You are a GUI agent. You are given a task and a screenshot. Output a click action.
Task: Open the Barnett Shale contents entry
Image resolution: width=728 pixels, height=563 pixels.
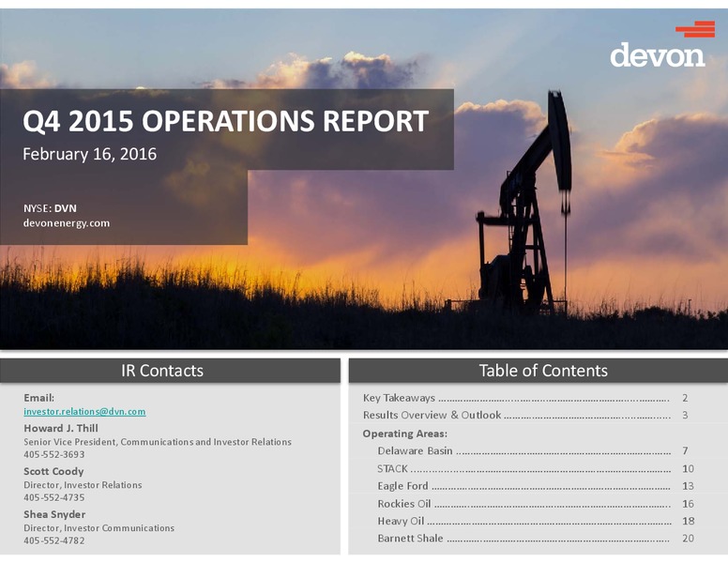click(x=536, y=538)
